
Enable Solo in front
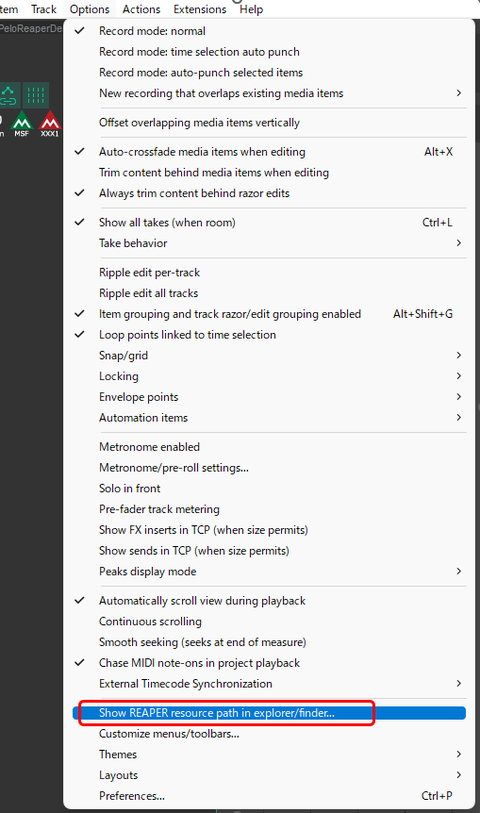click(269, 488)
